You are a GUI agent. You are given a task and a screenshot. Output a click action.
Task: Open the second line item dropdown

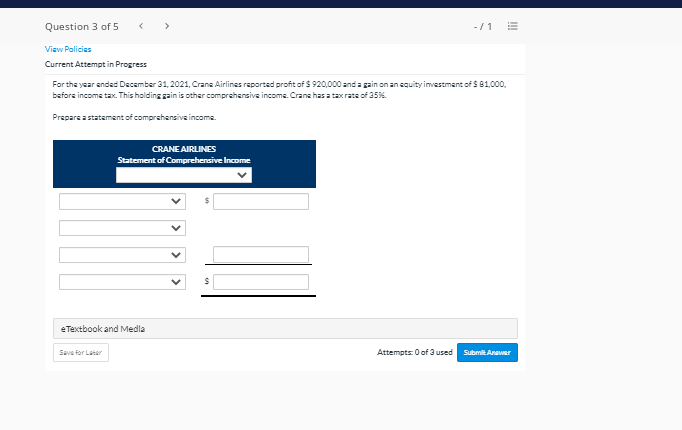pyautogui.click(x=122, y=228)
